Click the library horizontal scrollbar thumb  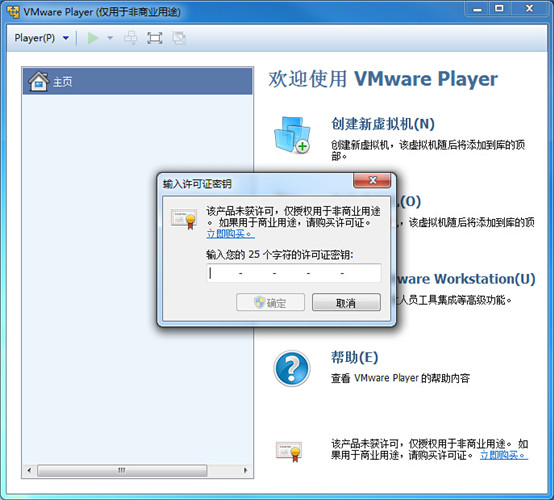click(x=122, y=470)
